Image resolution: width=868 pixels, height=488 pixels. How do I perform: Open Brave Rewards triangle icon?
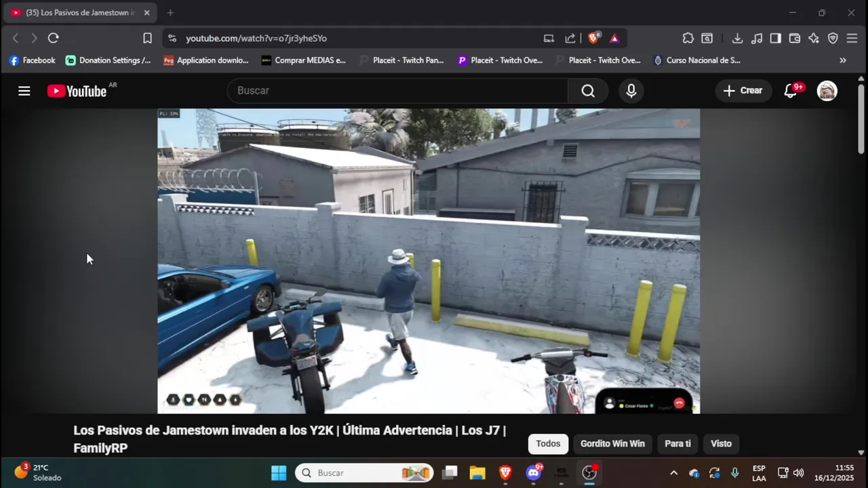coord(614,39)
